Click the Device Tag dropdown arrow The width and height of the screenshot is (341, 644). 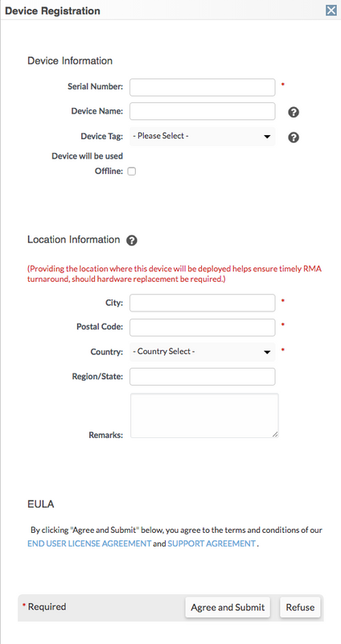[x=267, y=137]
